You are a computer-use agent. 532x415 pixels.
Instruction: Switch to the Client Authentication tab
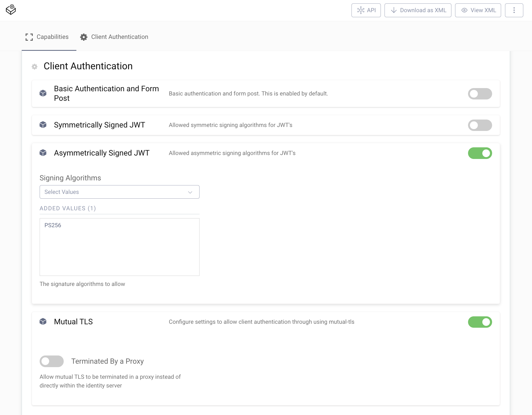pos(114,37)
